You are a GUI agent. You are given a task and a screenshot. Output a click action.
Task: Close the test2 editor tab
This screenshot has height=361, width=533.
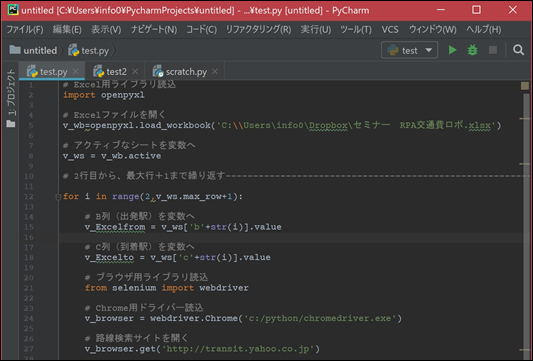coord(135,71)
